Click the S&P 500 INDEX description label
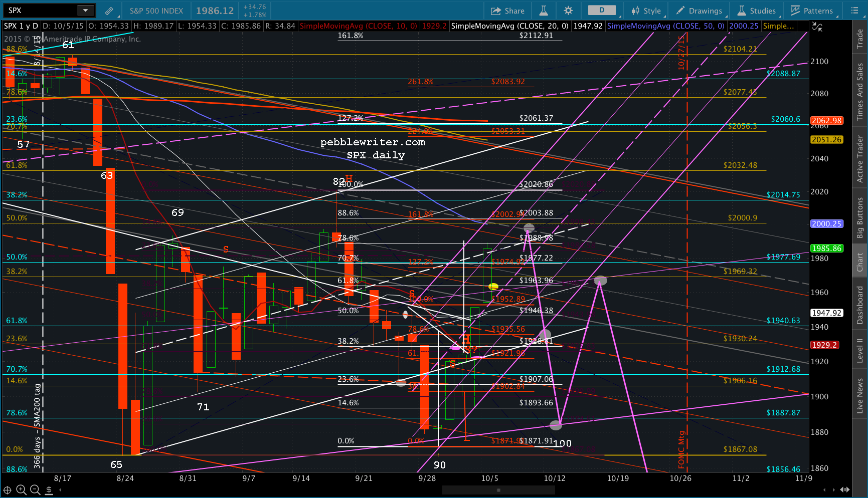 tap(156, 11)
